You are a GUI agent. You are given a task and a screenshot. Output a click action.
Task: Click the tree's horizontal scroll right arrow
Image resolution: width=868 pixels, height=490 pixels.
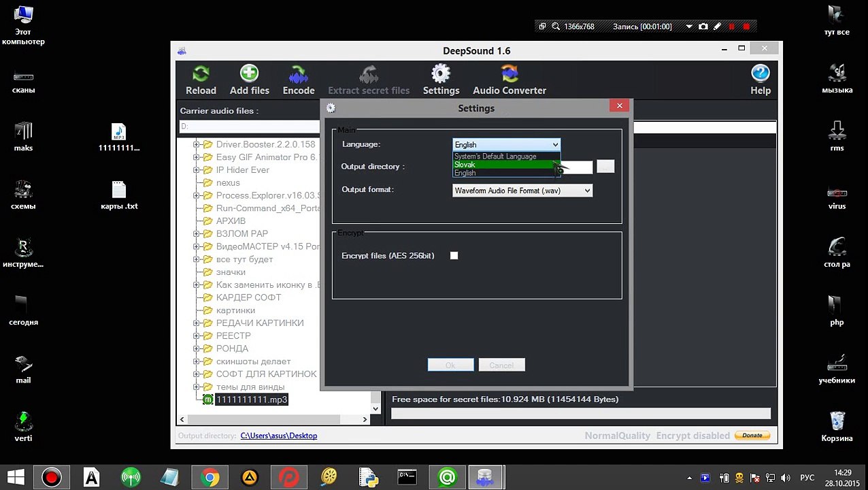pyautogui.click(x=365, y=420)
